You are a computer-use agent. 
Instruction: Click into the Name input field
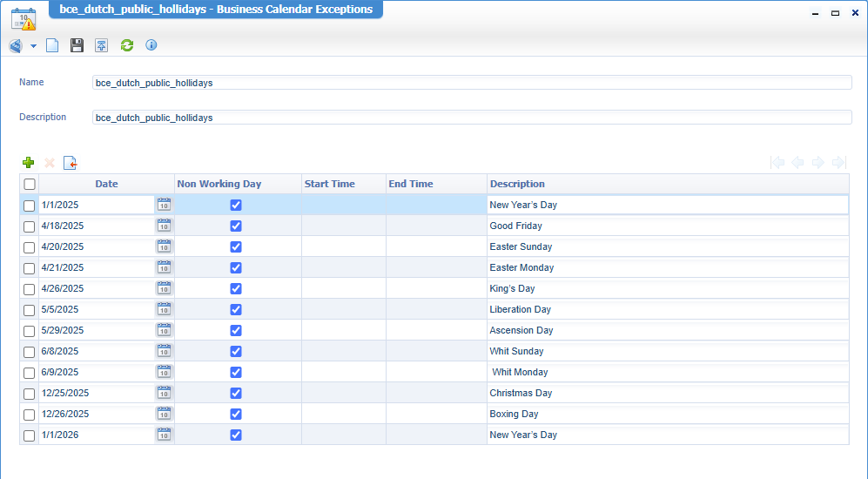(x=471, y=83)
